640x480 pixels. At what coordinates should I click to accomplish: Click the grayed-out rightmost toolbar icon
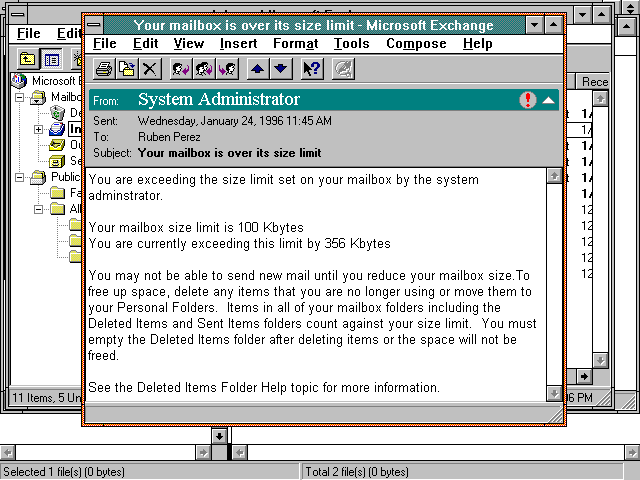343,69
